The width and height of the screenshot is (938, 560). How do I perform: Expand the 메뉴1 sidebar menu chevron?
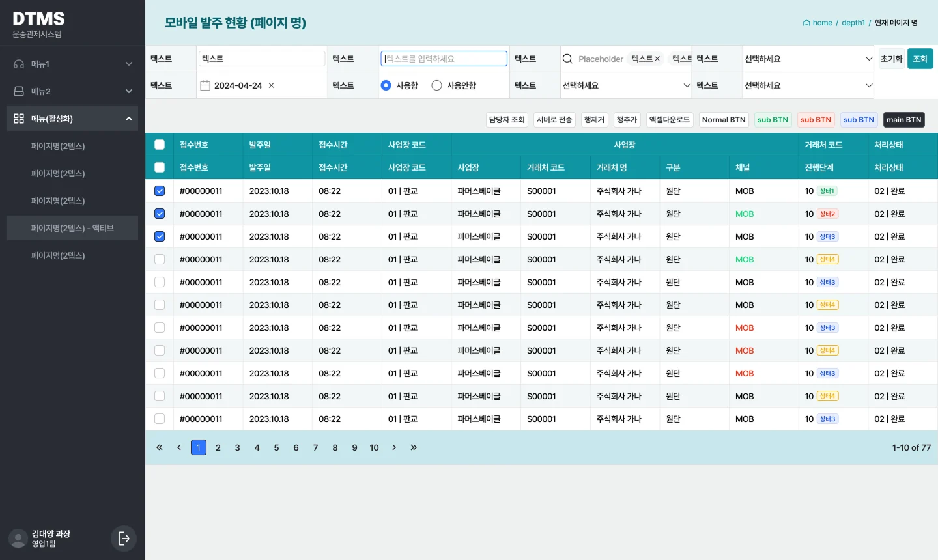click(x=129, y=64)
